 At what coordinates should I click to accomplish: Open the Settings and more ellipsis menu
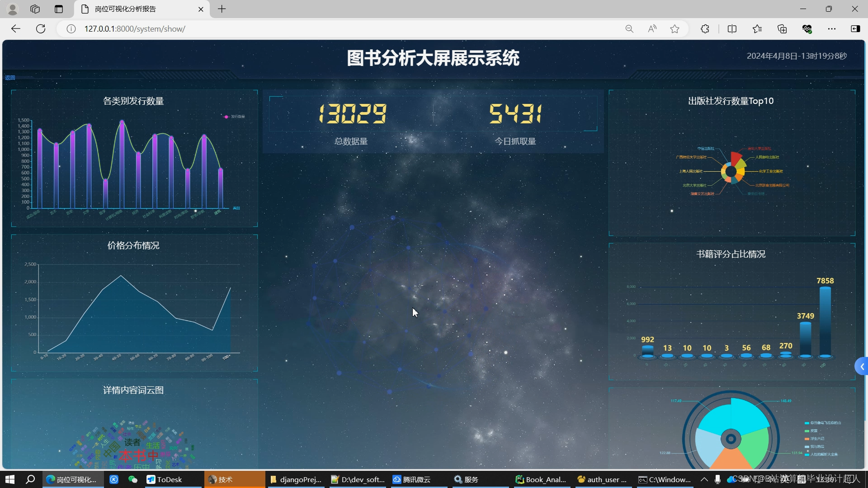[x=832, y=29]
